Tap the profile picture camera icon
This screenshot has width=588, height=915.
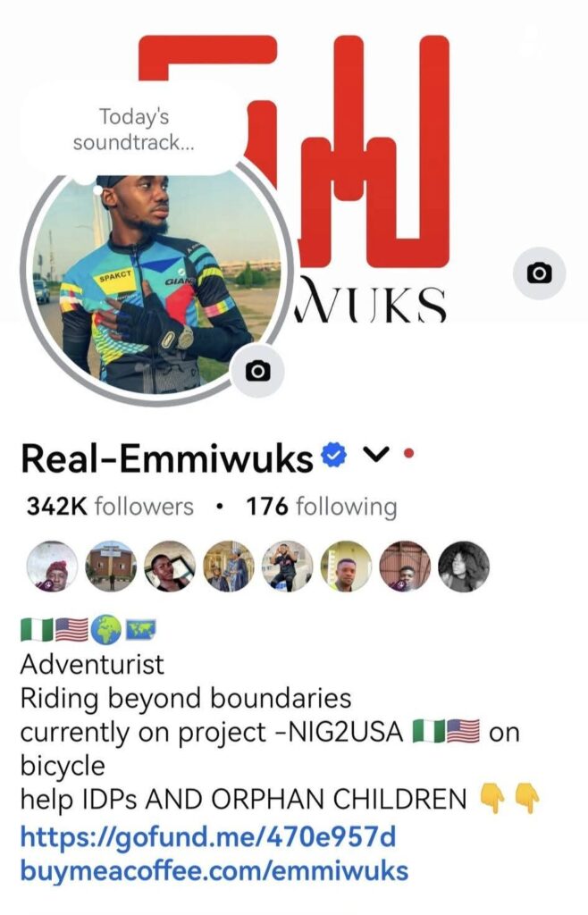(x=258, y=371)
